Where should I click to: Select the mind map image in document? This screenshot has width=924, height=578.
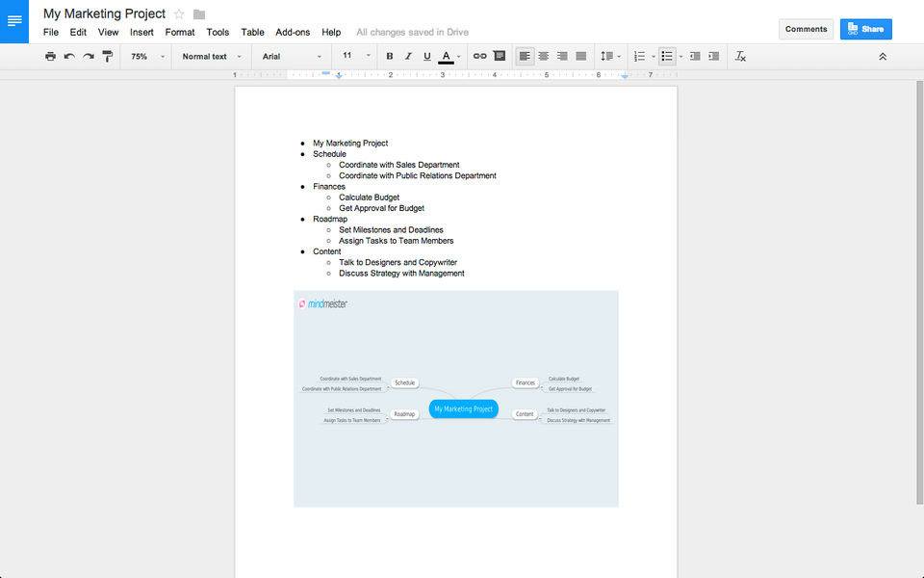click(x=455, y=398)
